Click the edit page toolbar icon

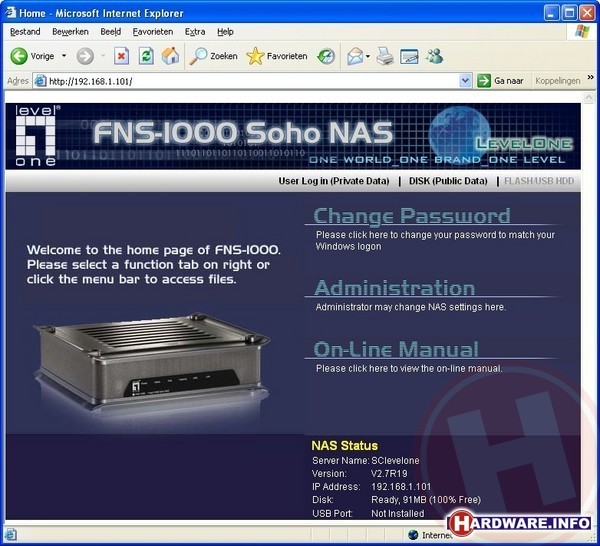(x=409, y=56)
